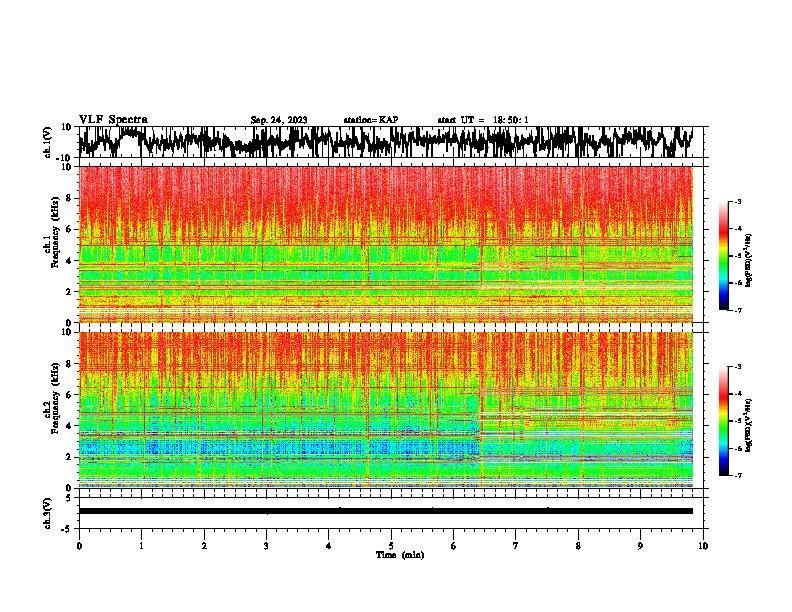Click the ch.1 spectrogram color scale bar

pyautogui.click(x=724, y=256)
